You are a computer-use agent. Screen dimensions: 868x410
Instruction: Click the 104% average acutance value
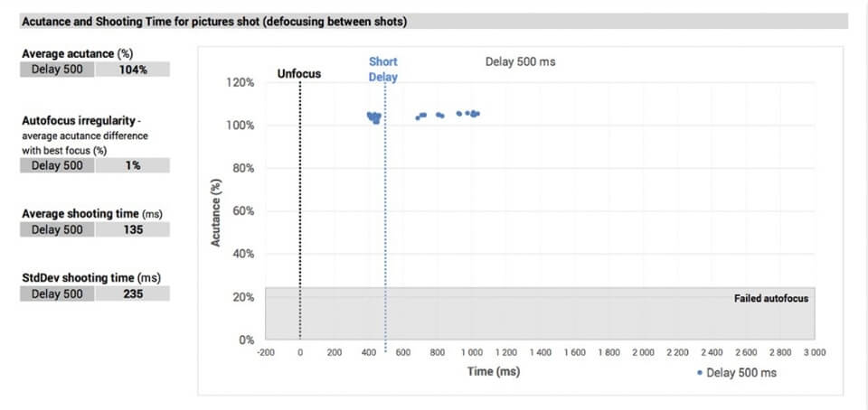(132, 70)
